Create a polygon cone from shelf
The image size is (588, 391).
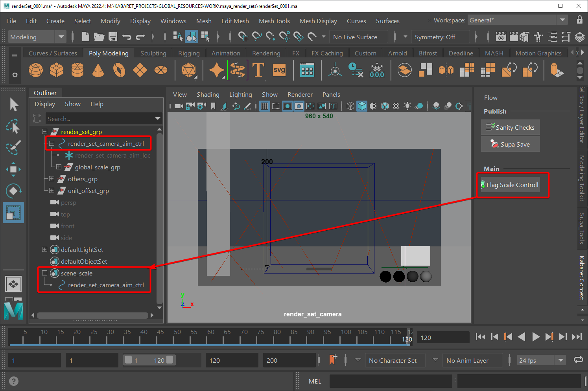click(98, 70)
